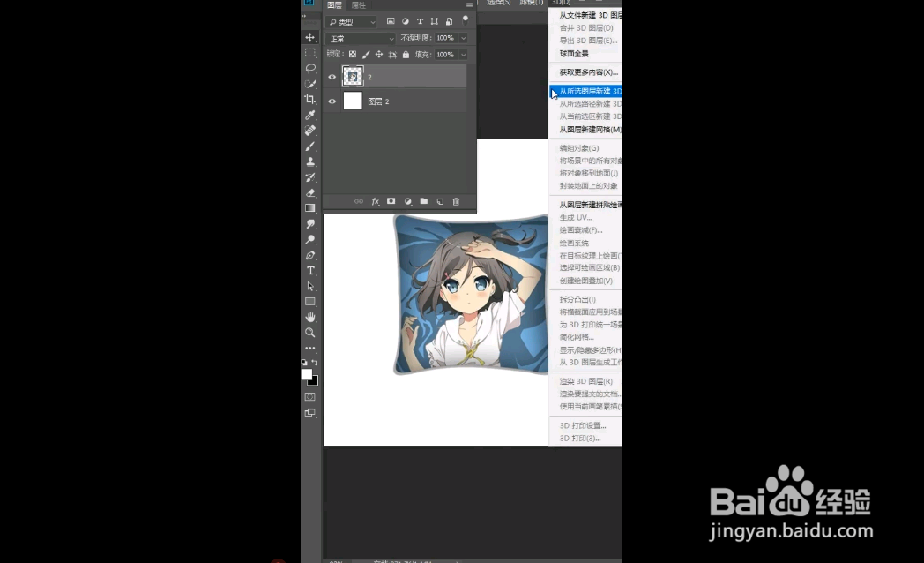Activate the Lasso tool

click(309, 67)
